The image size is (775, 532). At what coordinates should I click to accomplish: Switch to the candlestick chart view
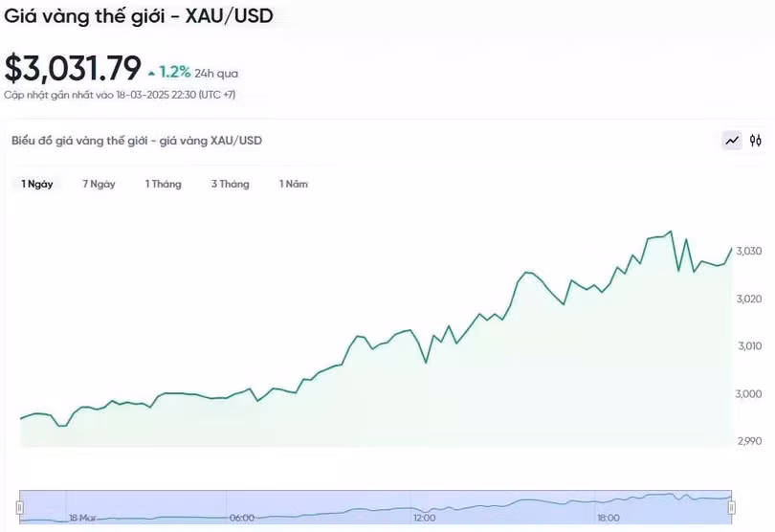(756, 141)
